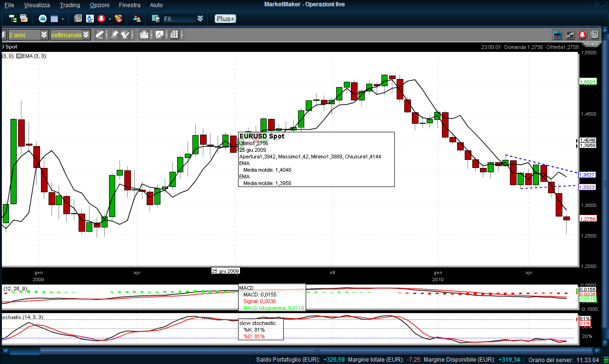The height and width of the screenshot is (364, 609).
Task: Click the chart grid icon at top right
Action: [569, 35]
